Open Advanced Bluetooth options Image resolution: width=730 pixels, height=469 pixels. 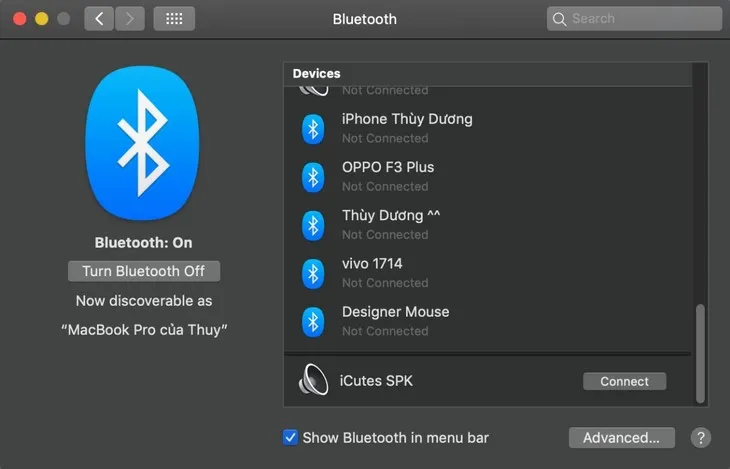click(621, 437)
